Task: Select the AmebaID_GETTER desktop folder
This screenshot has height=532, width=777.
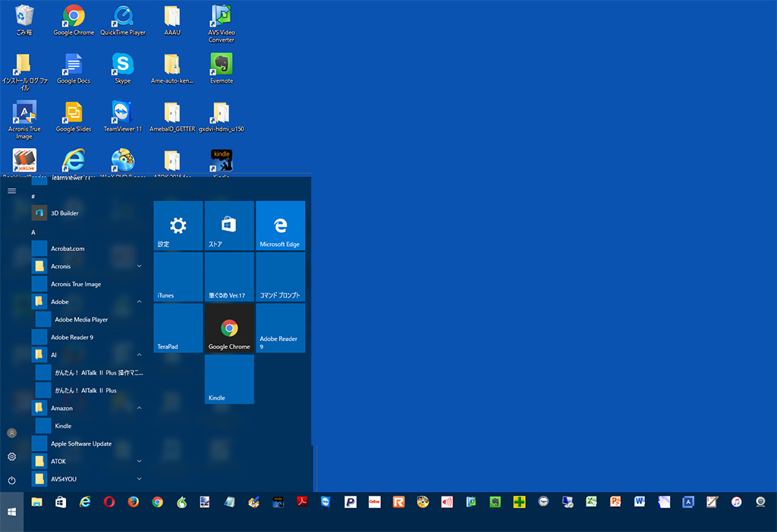Action: (172, 117)
